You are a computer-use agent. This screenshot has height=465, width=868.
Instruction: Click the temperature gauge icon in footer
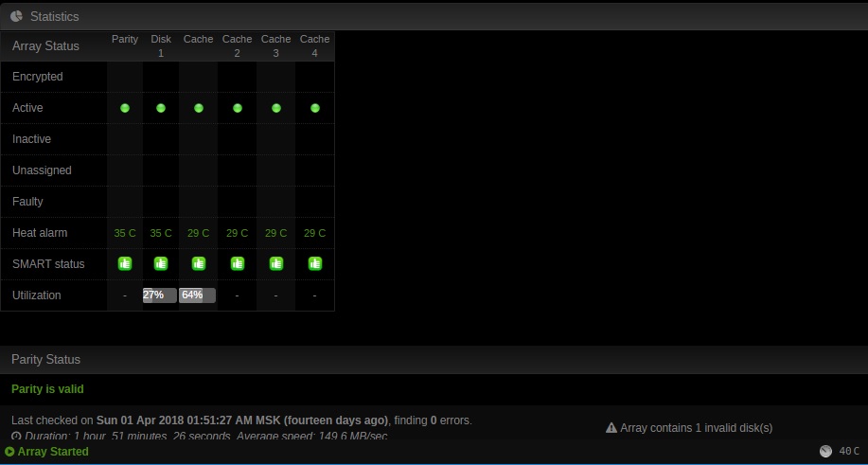coord(825,452)
